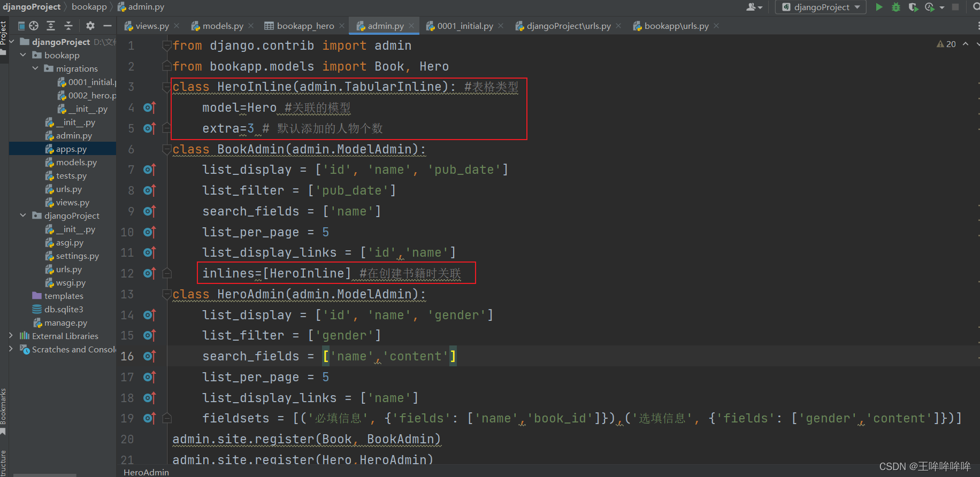Close the bookapp_hero tab
Image resolution: width=980 pixels, height=477 pixels.
coord(342,26)
